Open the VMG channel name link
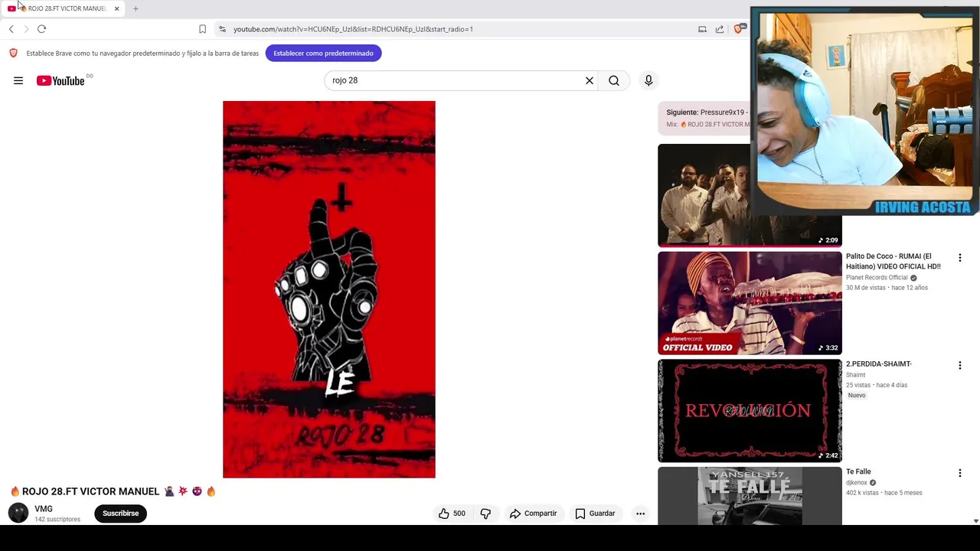Viewport: 980px width, 551px height. coord(44,509)
